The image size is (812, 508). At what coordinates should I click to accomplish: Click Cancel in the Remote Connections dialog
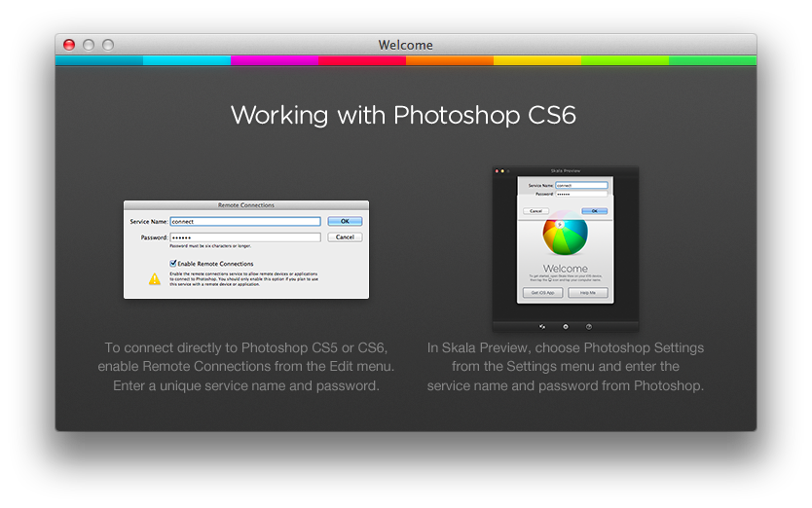[x=345, y=237]
